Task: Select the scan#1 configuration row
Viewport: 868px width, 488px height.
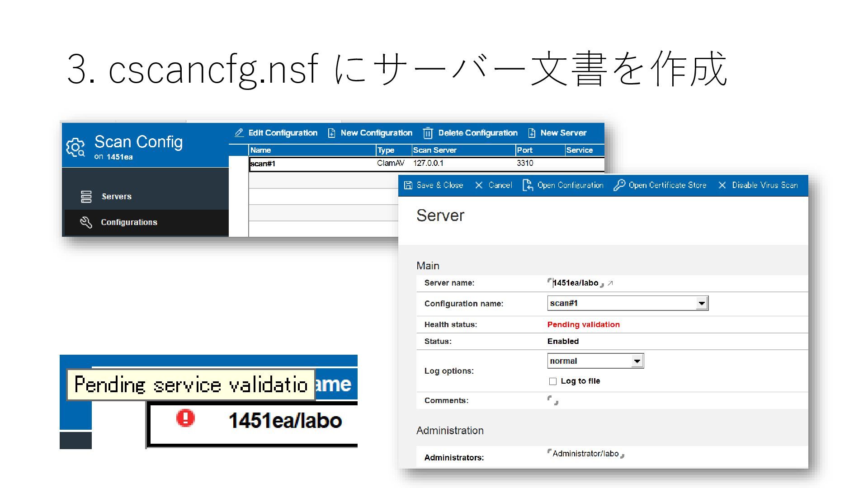Action: click(312, 164)
